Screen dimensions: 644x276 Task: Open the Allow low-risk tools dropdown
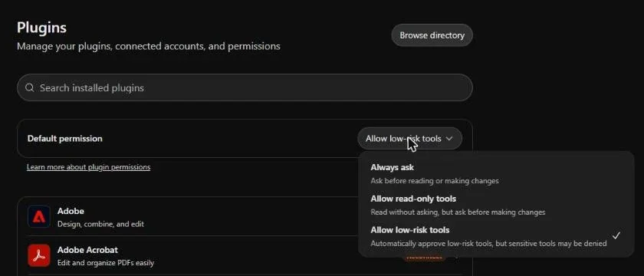(x=409, y=139)
